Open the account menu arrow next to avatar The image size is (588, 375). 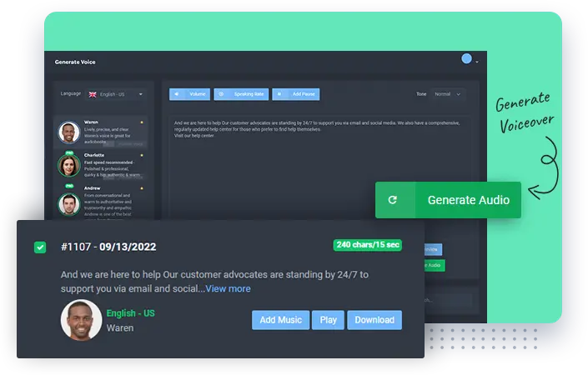pyautogui.click(x=476, y=62)
